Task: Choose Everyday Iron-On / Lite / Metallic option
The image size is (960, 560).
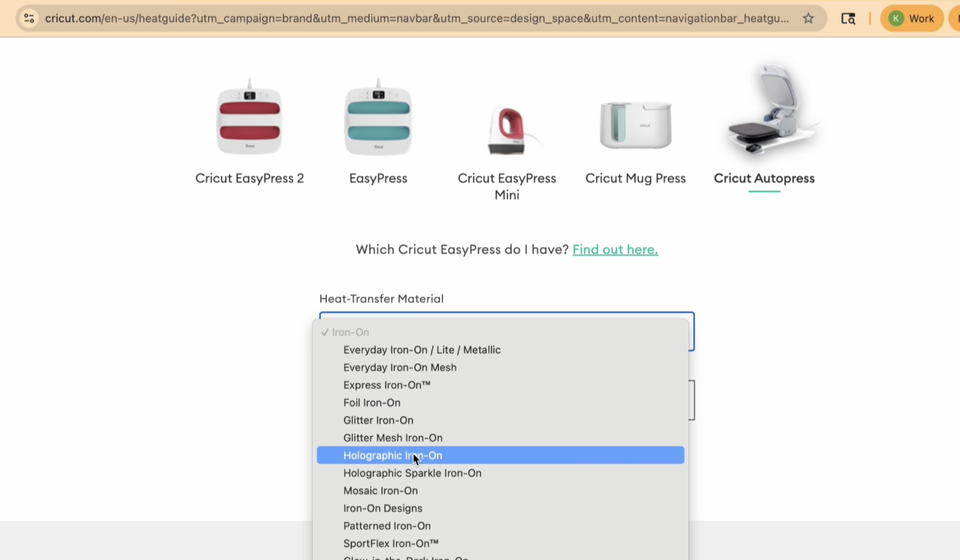Action: pos(422,350)
